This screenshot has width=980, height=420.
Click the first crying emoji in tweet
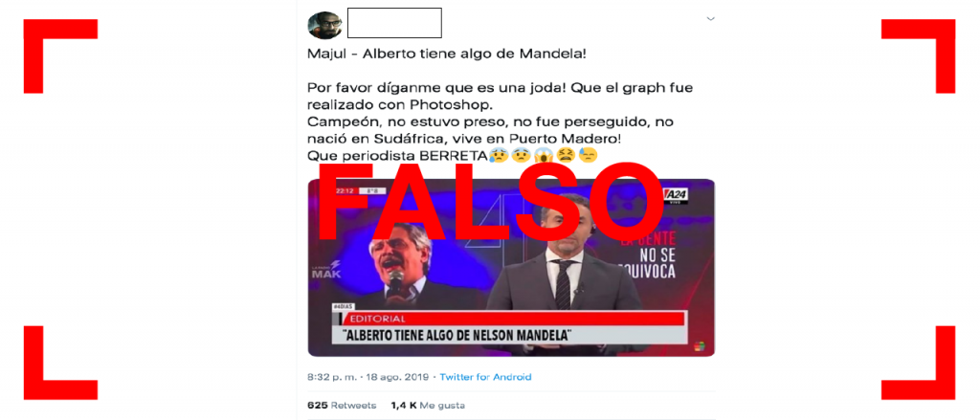tap(498, 154)
